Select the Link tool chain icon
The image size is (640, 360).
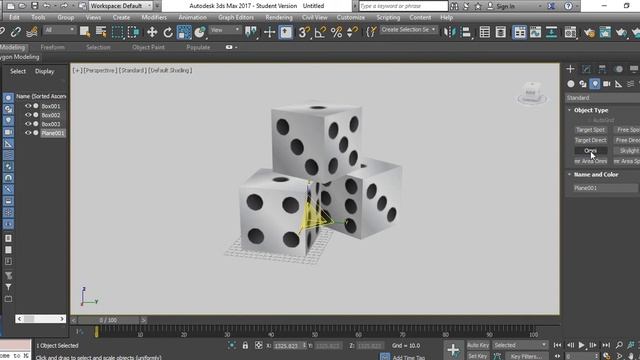coord(1,31)
